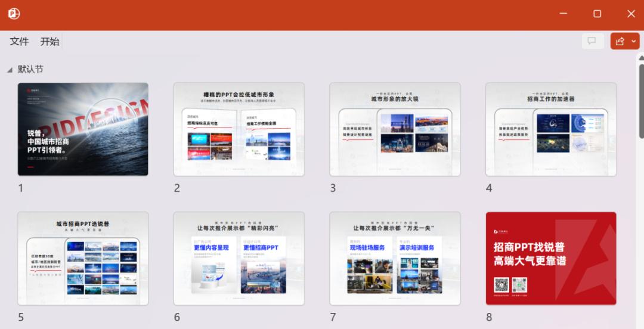This screenshot has height=329, width=644.
Task: Select slide 1 thumbnail with ocean cover
Action: pyautogui.click(x=83, y=129)
